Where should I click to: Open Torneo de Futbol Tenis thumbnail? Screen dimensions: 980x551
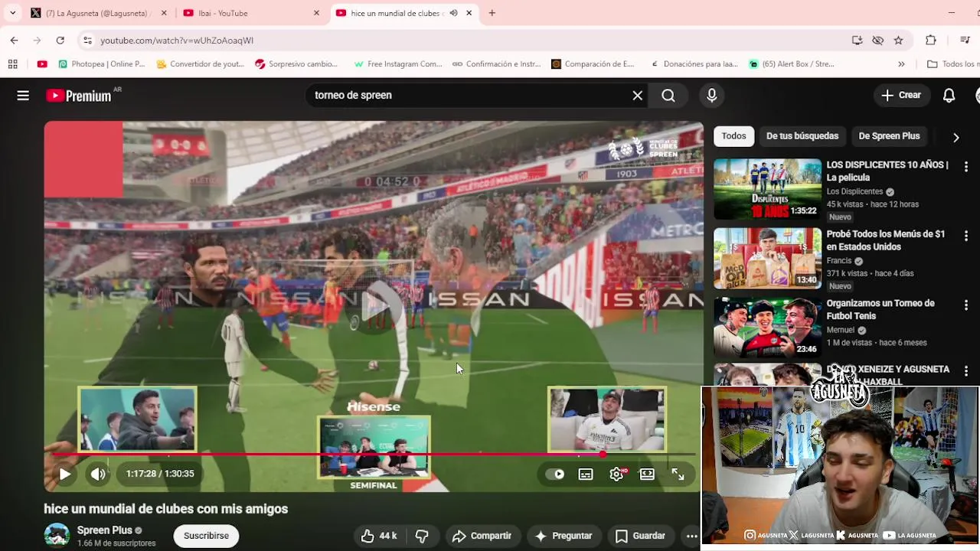(767, 328)
